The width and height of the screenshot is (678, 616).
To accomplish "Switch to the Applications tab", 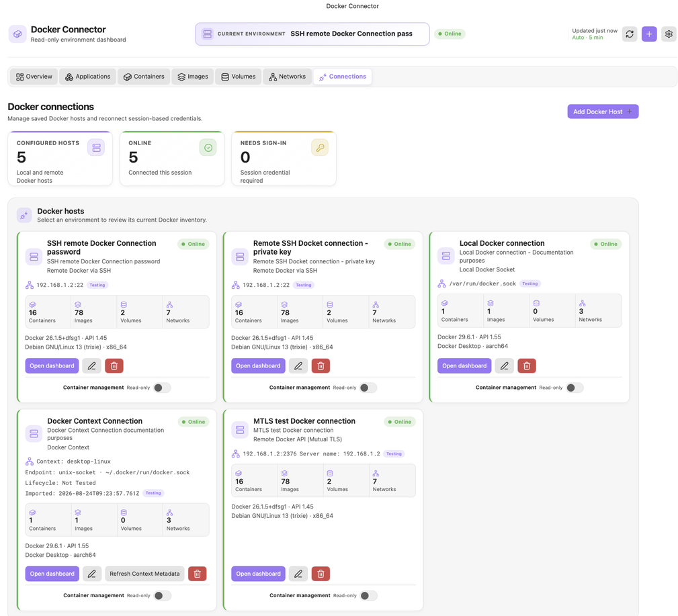I will (x=88, y=77).
